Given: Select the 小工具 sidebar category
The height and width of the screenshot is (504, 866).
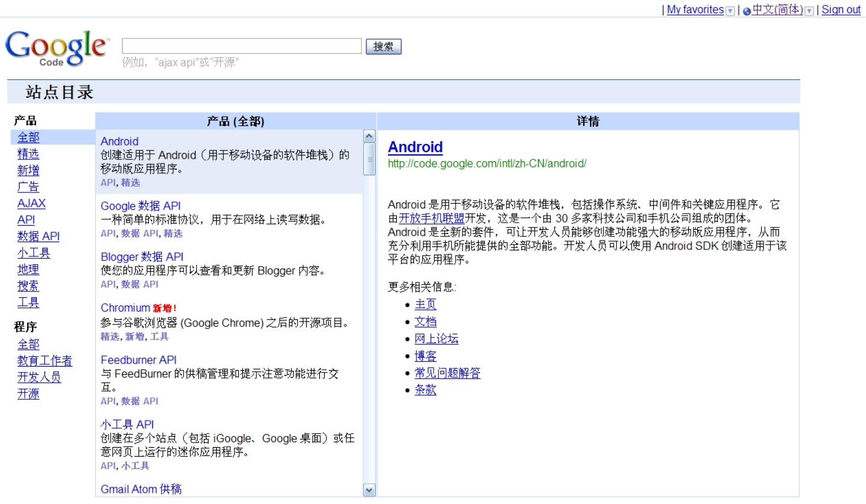Looking at the screenshot, I should click(34, 253).
